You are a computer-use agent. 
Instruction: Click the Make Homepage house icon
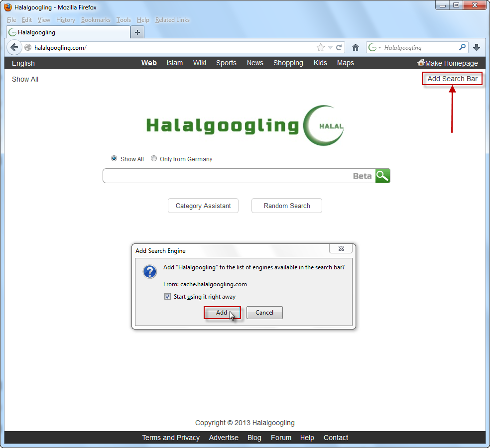coord(421,63)
